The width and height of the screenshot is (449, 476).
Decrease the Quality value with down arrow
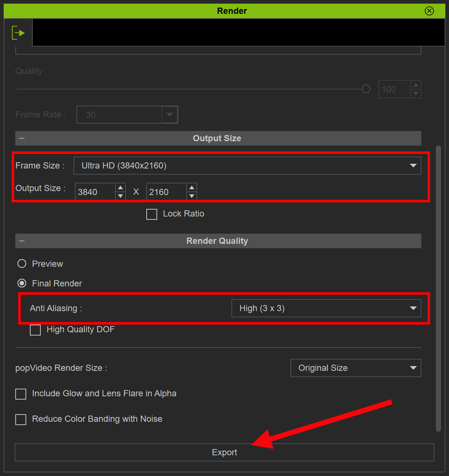point(416,94)
